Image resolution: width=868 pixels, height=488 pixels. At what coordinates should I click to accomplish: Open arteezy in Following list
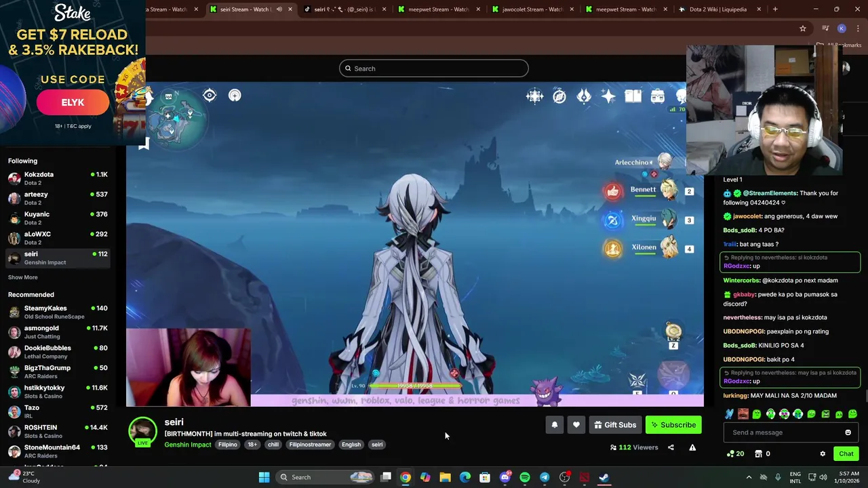[58, 198]
